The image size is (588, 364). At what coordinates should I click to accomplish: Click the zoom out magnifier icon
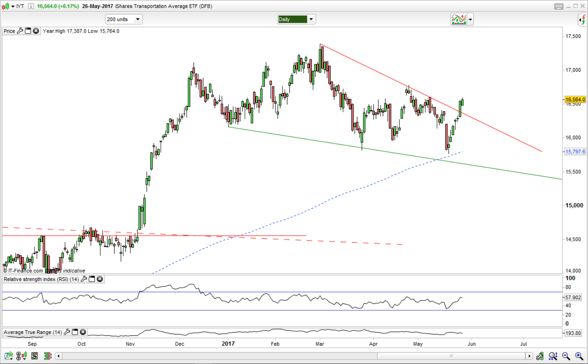tap(566, 356)
